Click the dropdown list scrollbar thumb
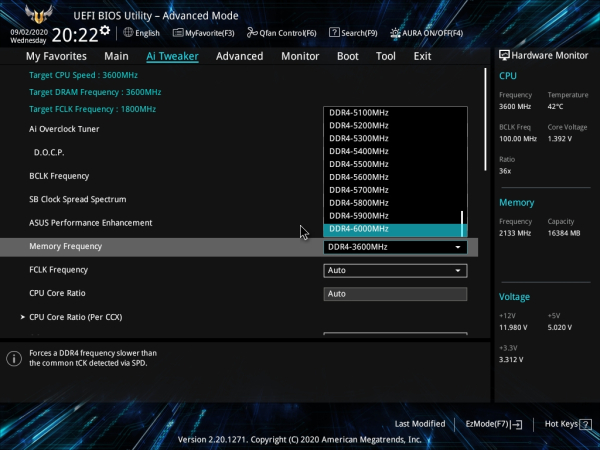 point(462,223)
